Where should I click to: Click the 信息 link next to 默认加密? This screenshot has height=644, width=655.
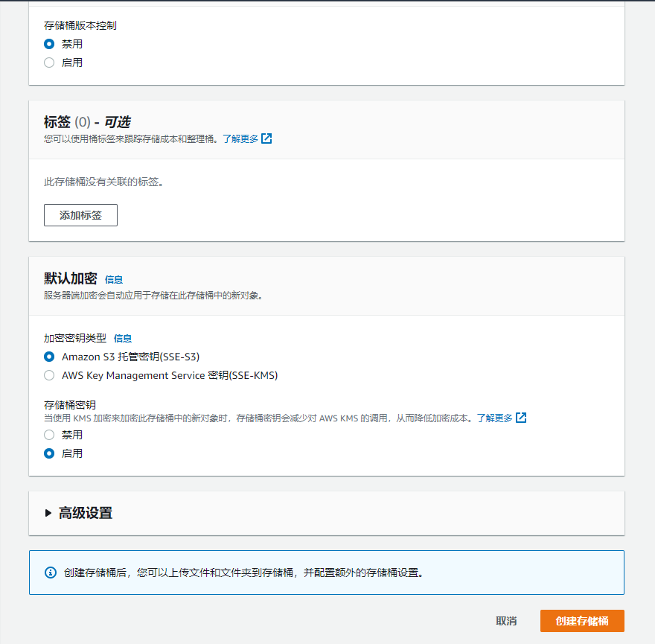coord(115,279)
